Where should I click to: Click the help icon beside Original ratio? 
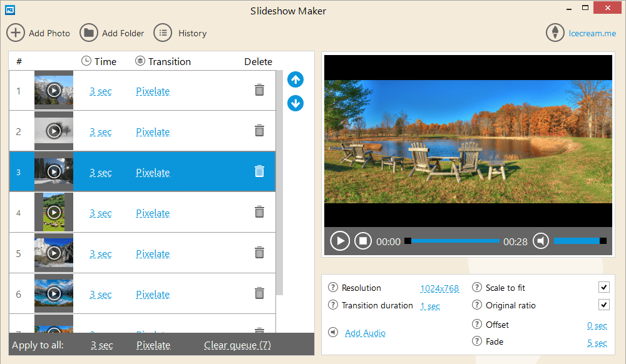476,305
